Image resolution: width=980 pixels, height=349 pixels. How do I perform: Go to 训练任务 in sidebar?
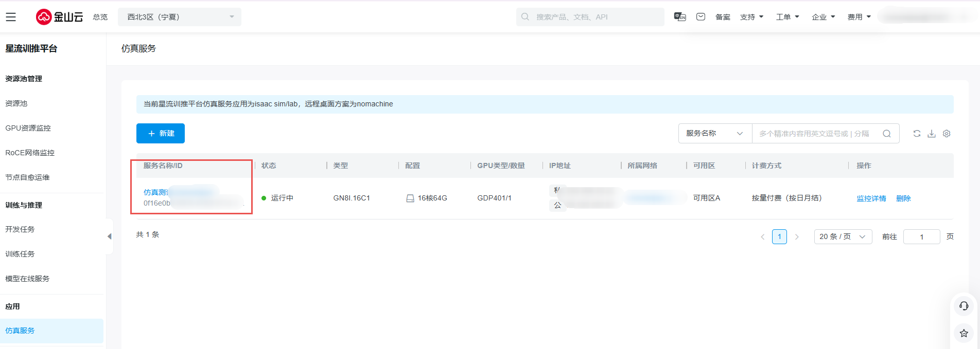20,254
